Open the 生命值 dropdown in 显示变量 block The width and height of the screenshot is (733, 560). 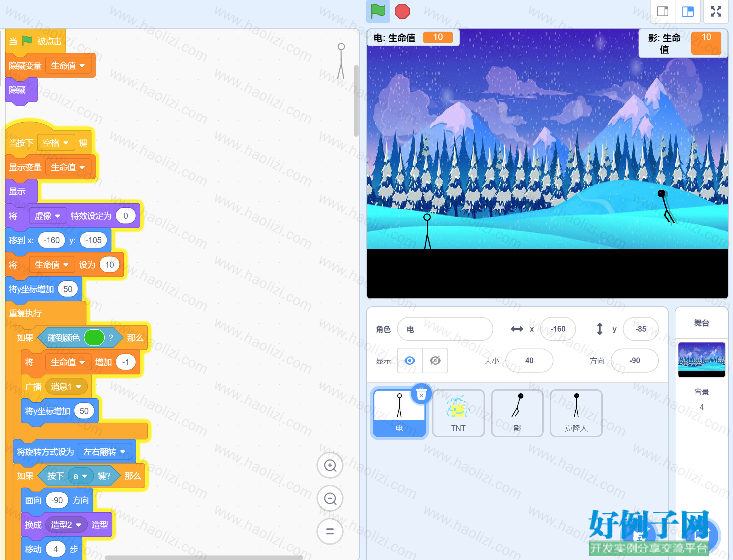coord(68,167)
